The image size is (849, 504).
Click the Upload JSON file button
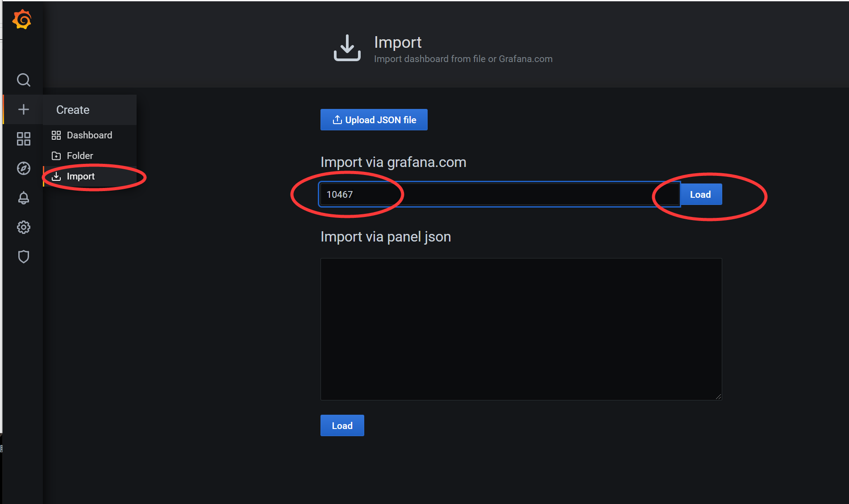coord(374,120)
